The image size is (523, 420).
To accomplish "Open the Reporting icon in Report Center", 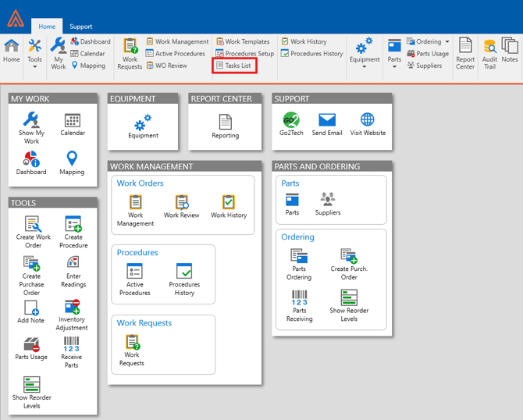I will (225, 123).
